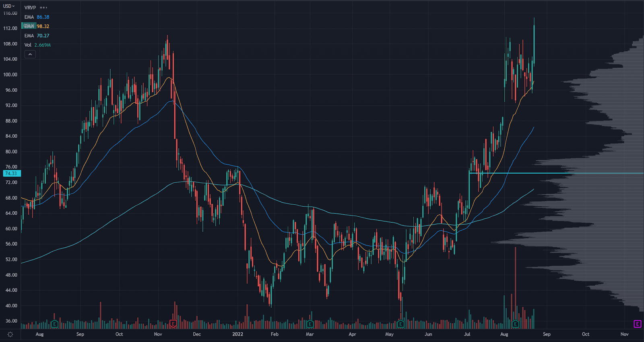Click the 2022 label on the time axis
The image size is (644, 342).
(238, 334)
